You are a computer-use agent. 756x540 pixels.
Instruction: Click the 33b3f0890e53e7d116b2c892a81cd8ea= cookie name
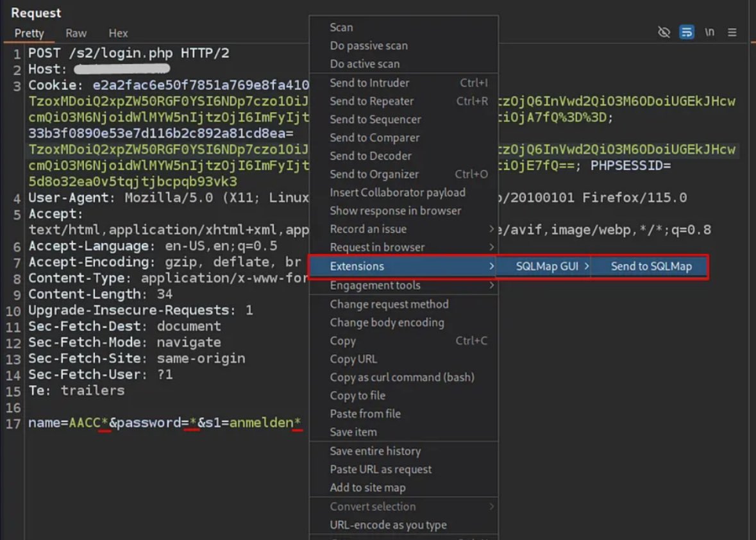pyautogui.click(x=160, y=133)
